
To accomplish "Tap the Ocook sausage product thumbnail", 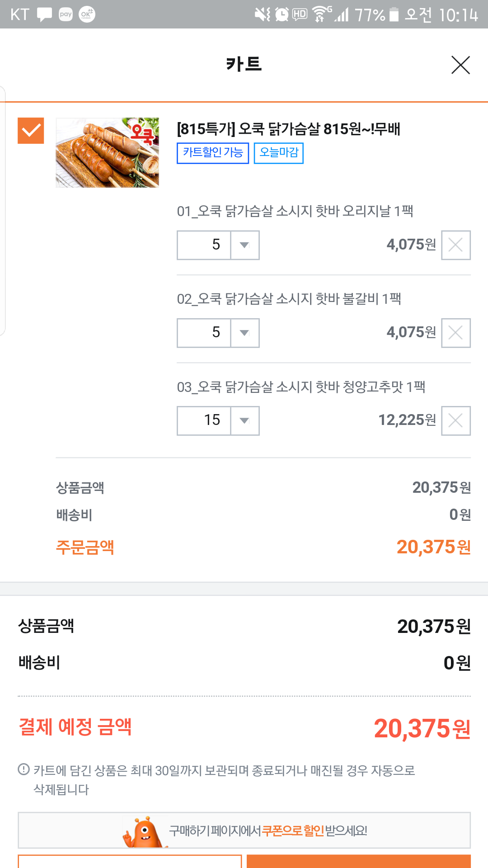I will [x=107, y=153].
